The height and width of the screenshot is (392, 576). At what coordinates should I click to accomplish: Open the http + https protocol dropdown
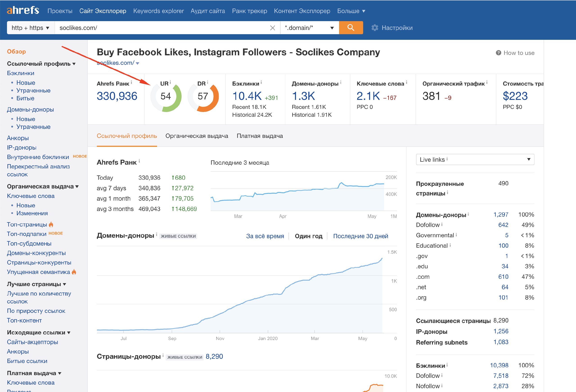[30, 28]
